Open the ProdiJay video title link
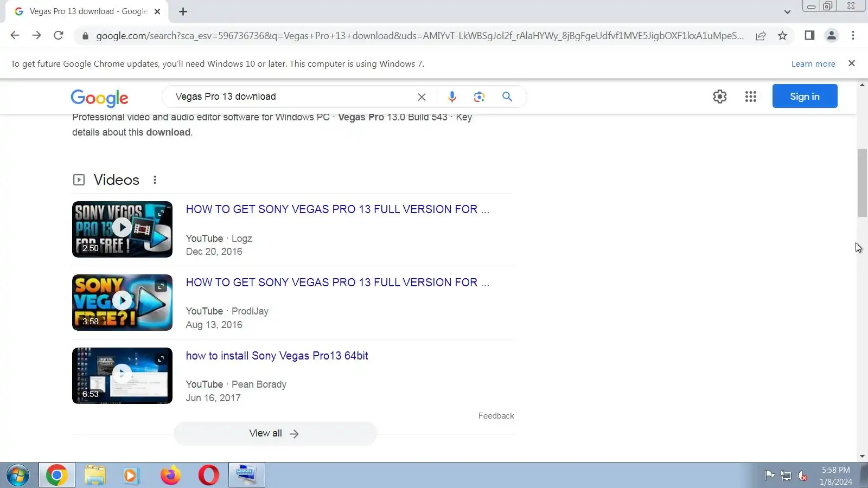 tap(337, 282)
